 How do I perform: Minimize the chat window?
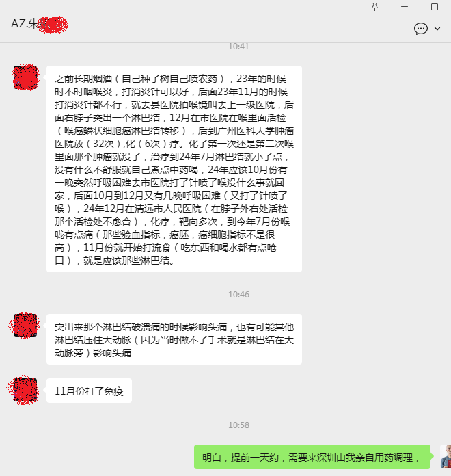[405, 7]
